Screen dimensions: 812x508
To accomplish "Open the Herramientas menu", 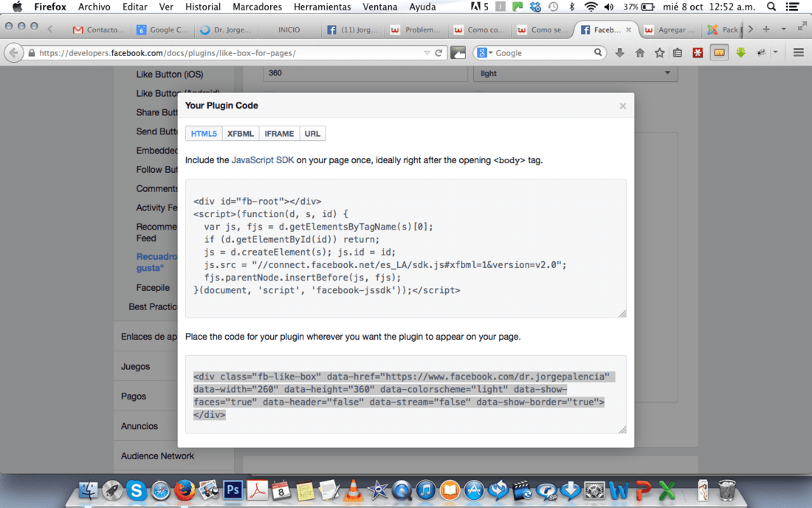I will point(322,7).
